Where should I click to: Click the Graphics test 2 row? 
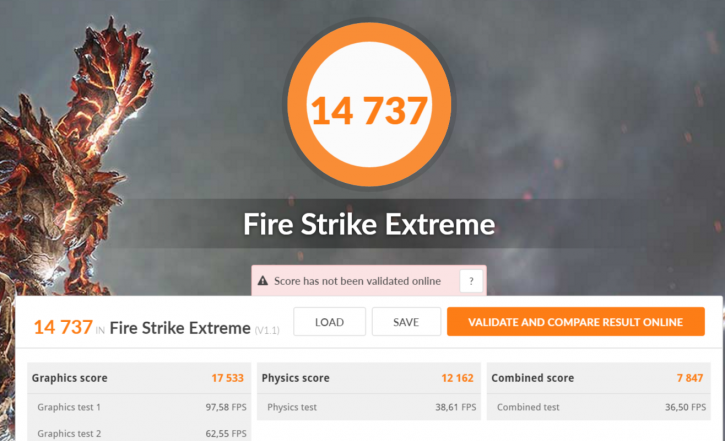139,433
